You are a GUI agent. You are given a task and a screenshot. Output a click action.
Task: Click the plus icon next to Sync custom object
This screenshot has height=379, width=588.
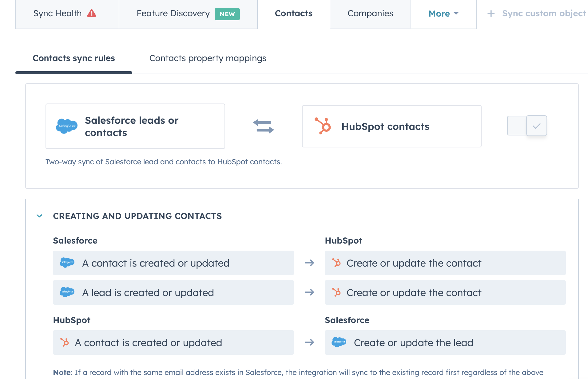click(490, 13)
